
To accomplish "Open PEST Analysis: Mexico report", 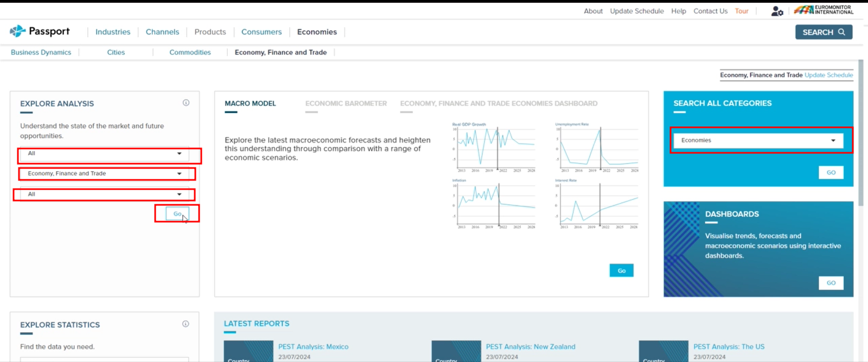I will click(x=313, y=347).
